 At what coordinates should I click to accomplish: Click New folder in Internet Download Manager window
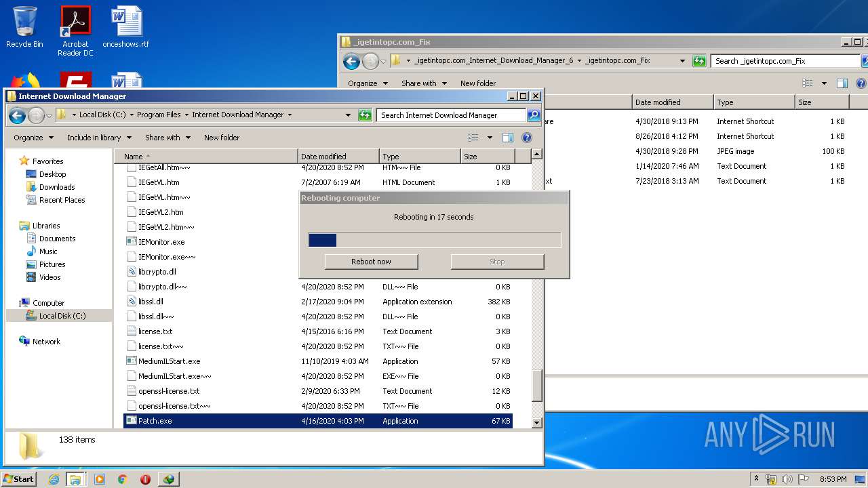pyautogui.click(x=222, y=138)
